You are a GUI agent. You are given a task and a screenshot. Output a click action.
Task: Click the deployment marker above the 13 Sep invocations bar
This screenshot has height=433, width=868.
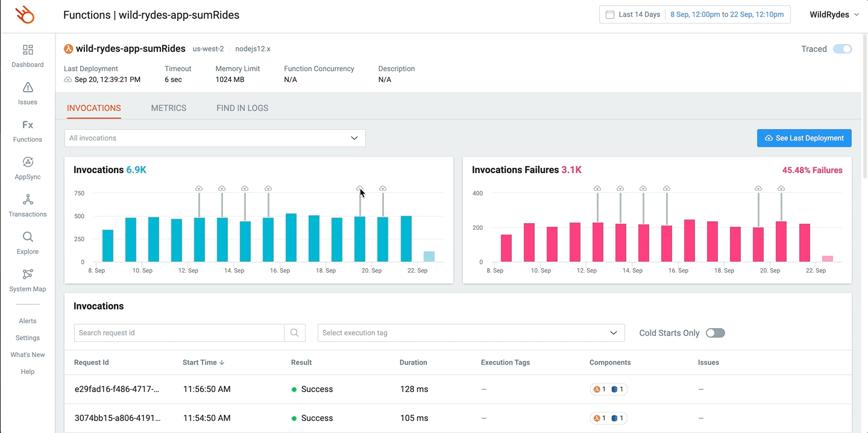coord(222,189)
